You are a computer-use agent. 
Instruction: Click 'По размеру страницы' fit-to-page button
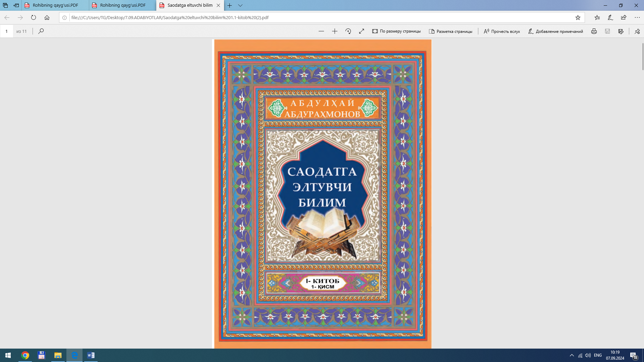tap(396, 31)
